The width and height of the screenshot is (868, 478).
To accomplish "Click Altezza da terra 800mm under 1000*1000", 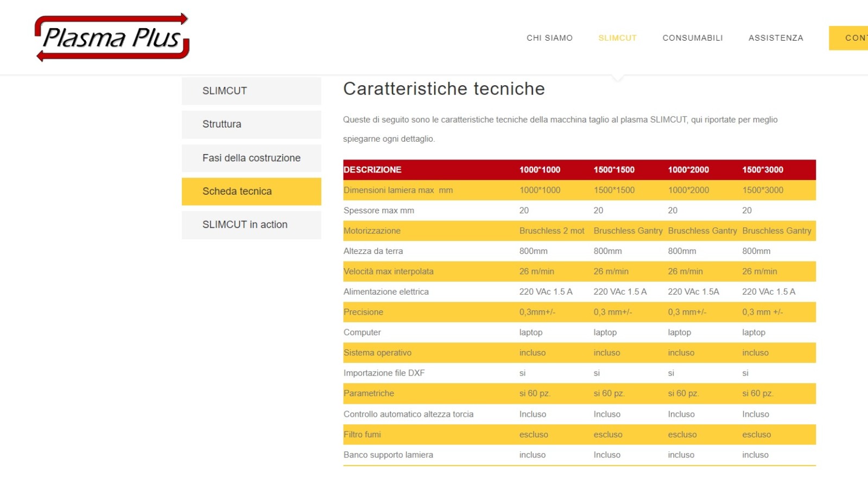I will 533,251.
